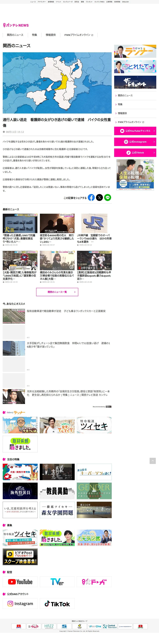Click Central Television logo in footer

pos(110,626)
